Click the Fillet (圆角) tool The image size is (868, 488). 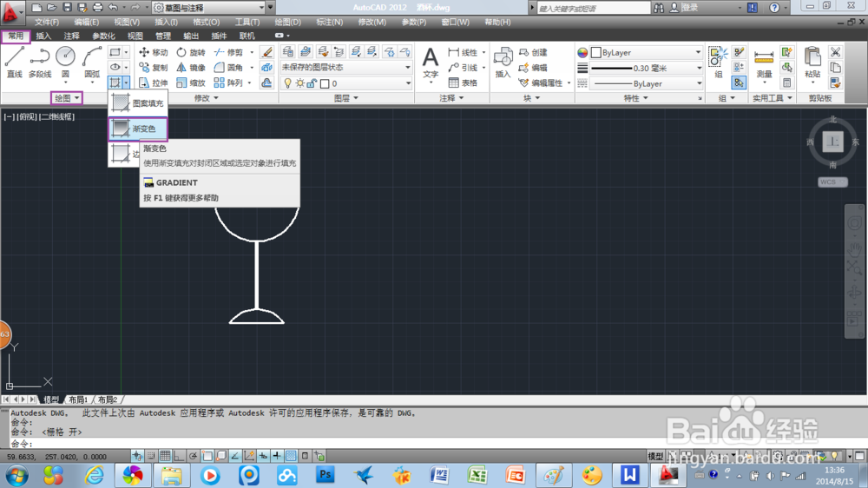pyautogui.click(x=228, y=68)
